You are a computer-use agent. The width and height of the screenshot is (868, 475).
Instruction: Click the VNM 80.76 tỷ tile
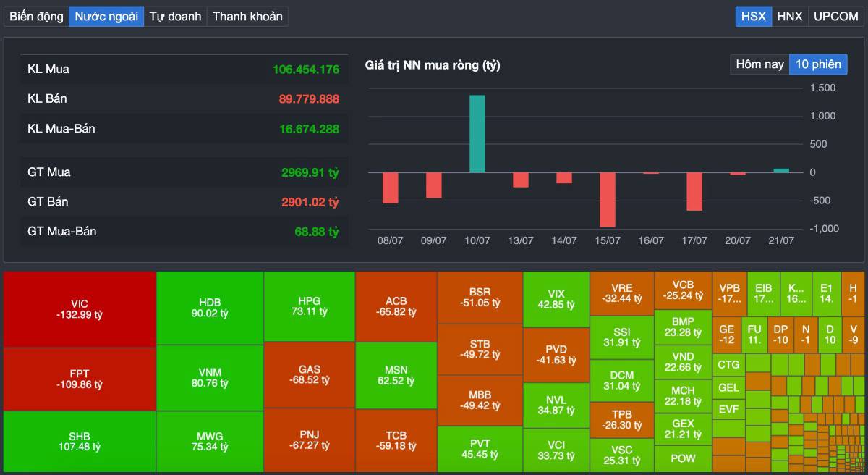pyautogui.click(x=210, y=378)
